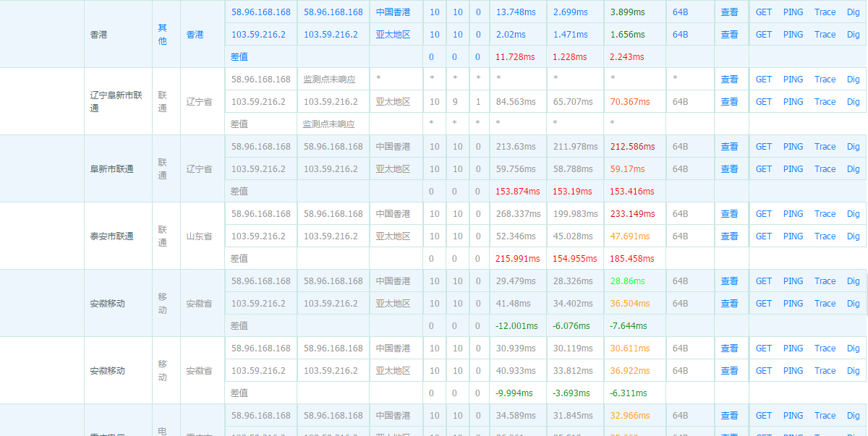
Task: Click 查看 in the 29.479ms row
Action: (730, 281)
